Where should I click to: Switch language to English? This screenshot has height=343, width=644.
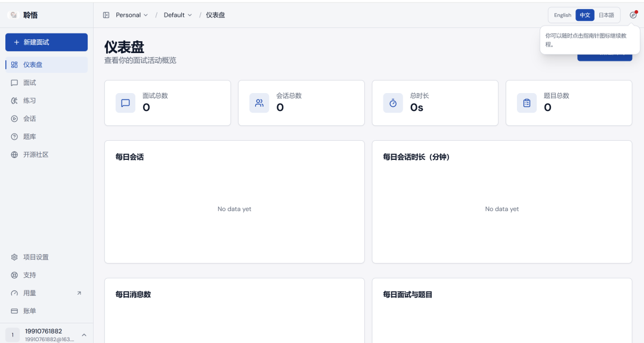pos(562,15)
